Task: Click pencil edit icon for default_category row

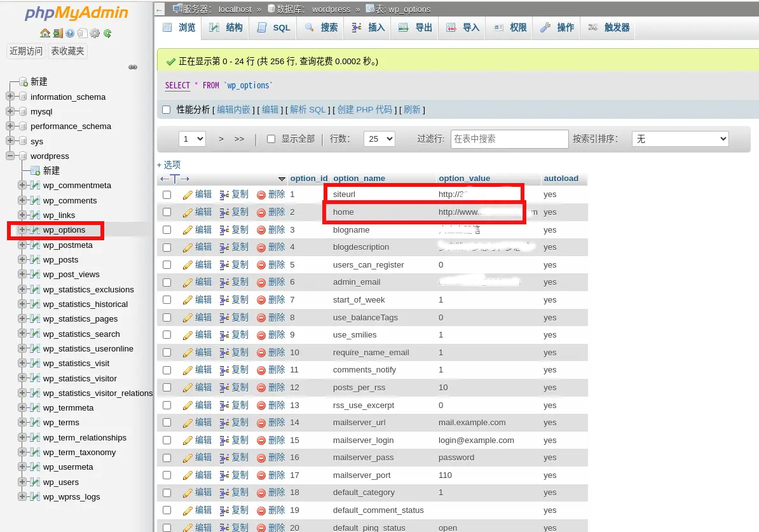Action: coord(188,493)
